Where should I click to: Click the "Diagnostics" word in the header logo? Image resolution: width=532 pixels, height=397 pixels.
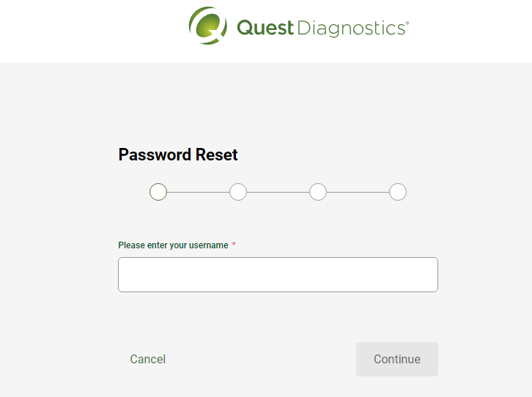click(351, 28)
